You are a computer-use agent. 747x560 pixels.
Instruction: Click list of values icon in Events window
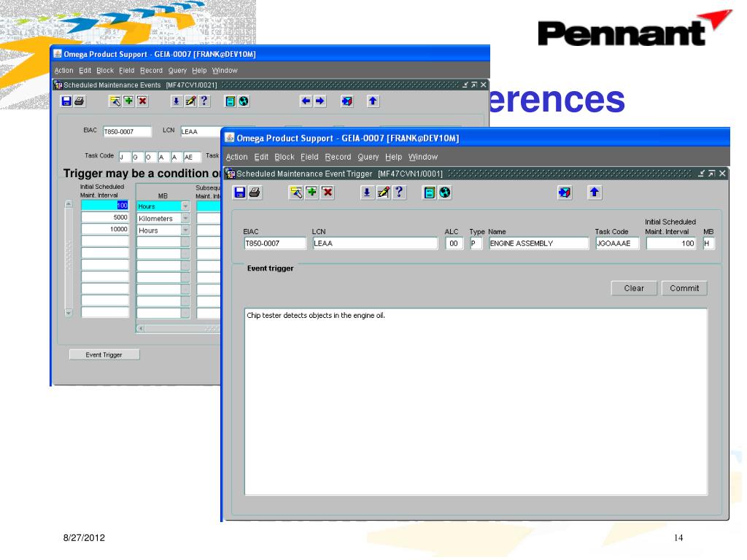[230, 101]
